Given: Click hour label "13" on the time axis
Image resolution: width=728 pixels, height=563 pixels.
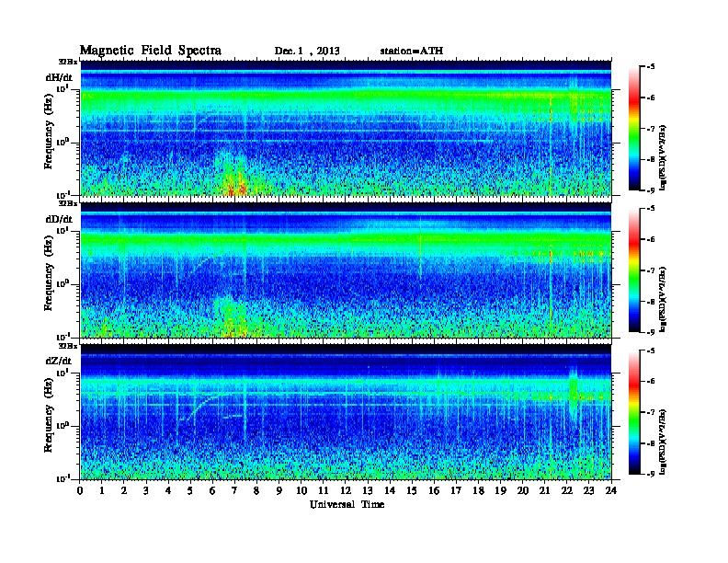Looking at the screenshot, I should [x=368, y=490].
